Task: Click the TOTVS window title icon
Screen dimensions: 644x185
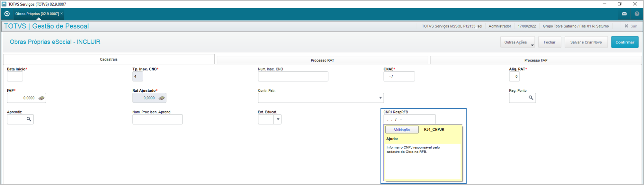Action: coord(4,4)
